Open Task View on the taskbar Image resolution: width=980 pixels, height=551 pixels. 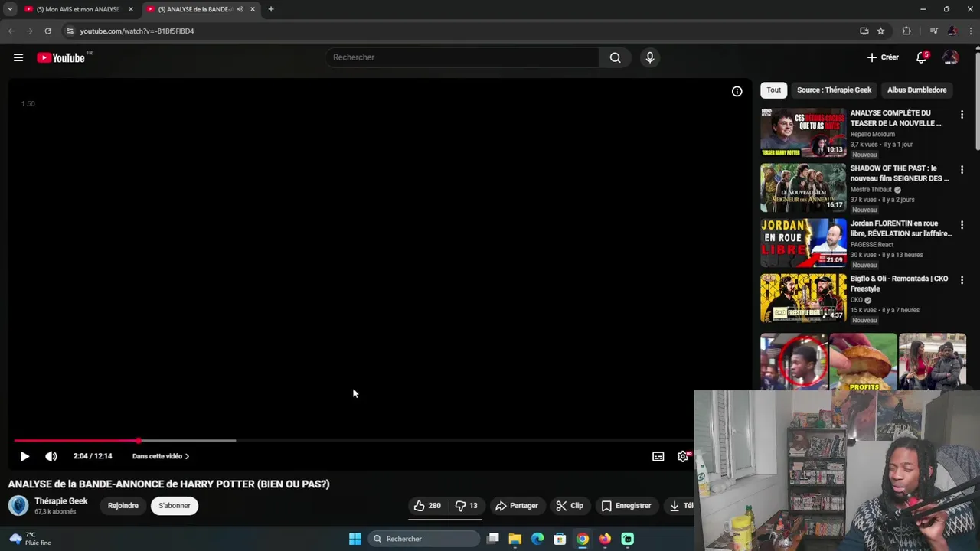click(x=493, y=539)
